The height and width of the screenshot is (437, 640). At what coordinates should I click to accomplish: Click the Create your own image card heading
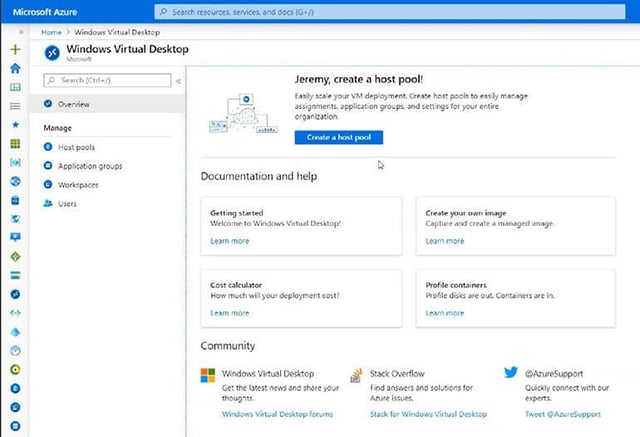466,213
